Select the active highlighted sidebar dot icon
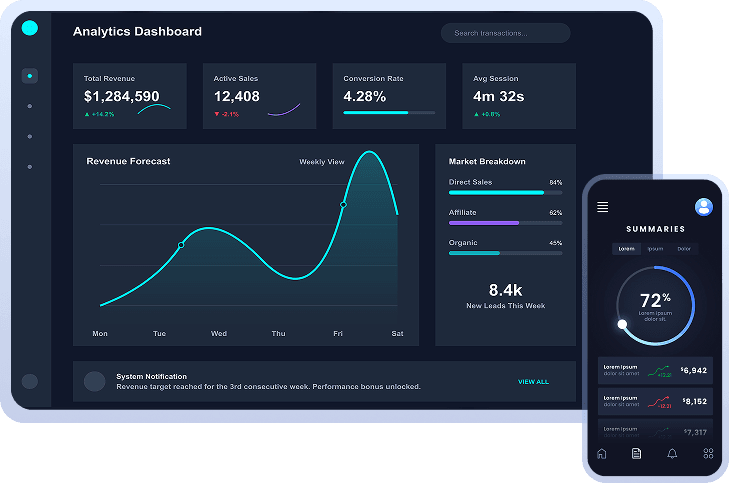729x483 pixels. pyautogui.click(x=30, y=76)
